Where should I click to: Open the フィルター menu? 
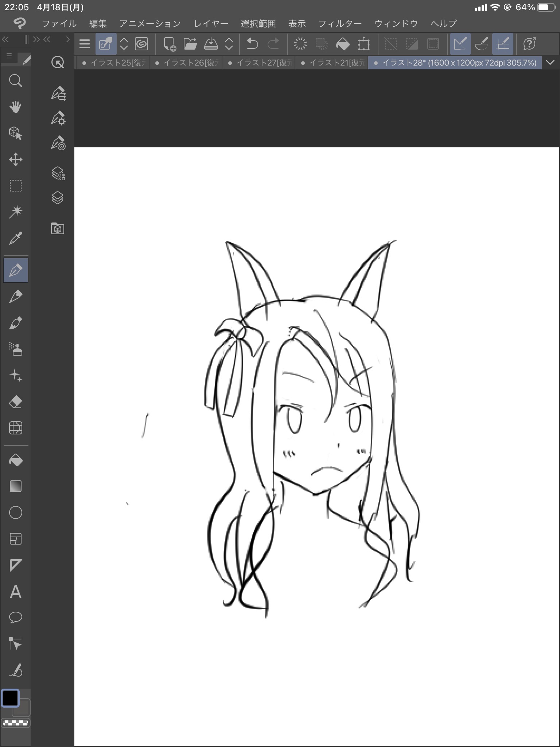click(340, 24)
